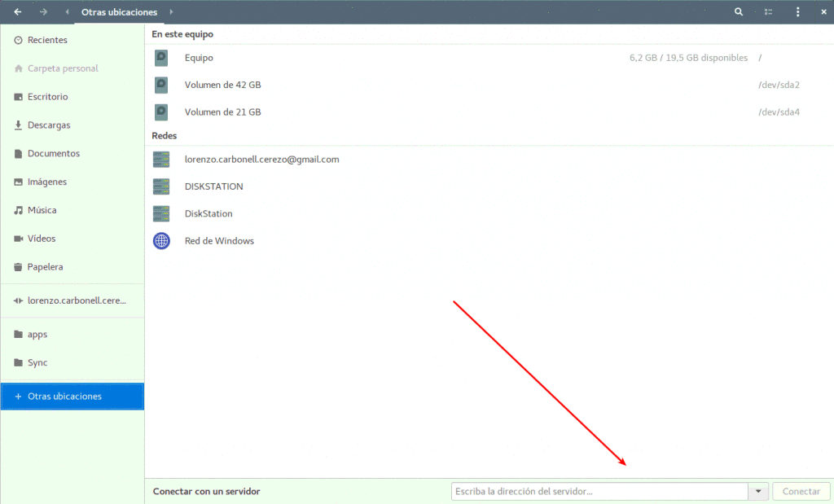Screen dimensions: 834x504
Task: Click the chevron after Otras ubicaciones
Action: pos(170,11)
